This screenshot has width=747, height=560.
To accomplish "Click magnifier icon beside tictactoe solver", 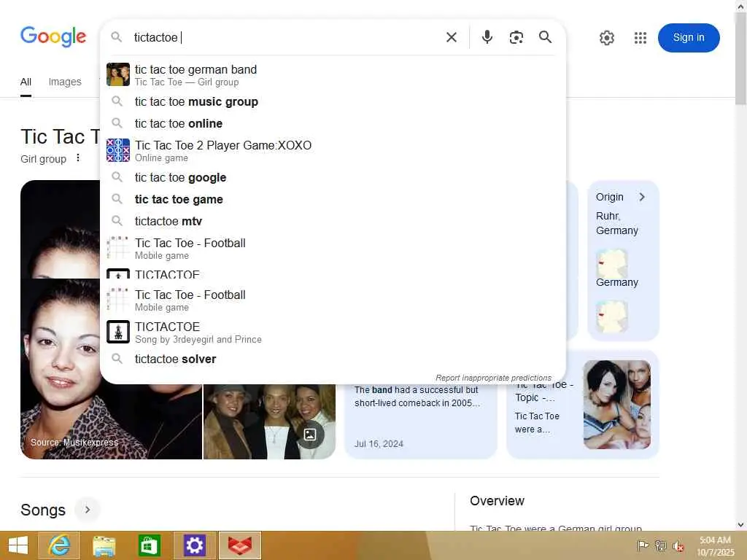I will (117, 359).
